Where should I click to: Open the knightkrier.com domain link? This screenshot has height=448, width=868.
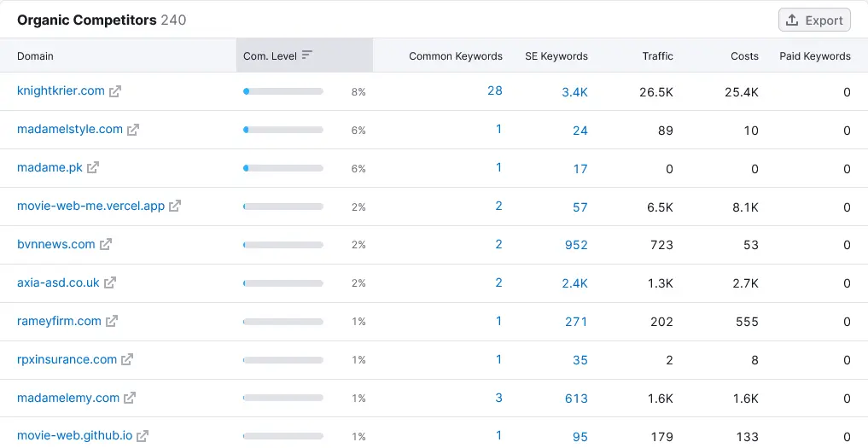tap(61, 90)
